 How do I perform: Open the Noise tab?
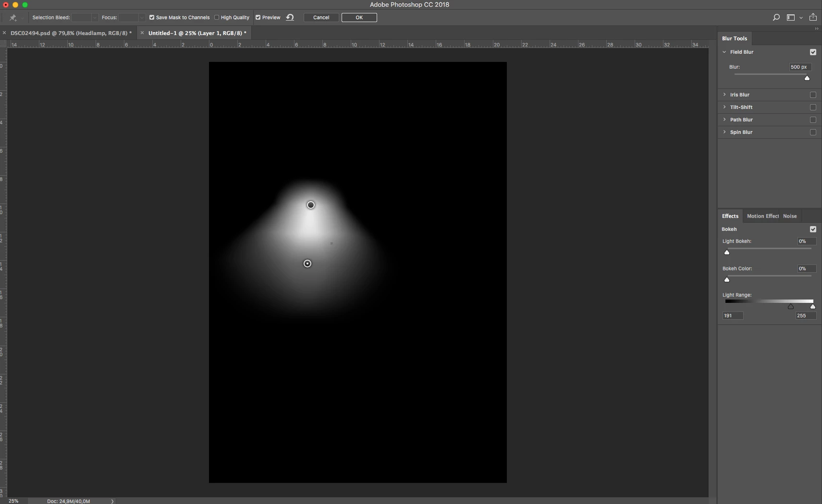[x=790, y=216]
